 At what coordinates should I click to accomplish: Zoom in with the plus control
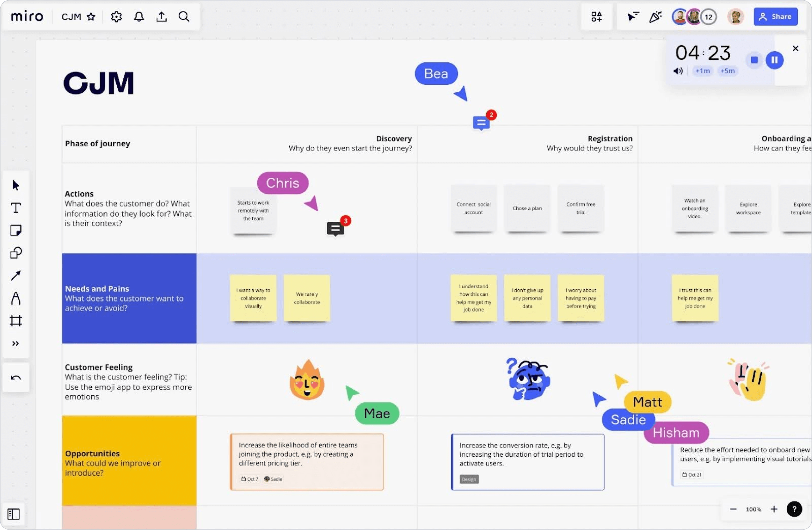tap(774, 509)
